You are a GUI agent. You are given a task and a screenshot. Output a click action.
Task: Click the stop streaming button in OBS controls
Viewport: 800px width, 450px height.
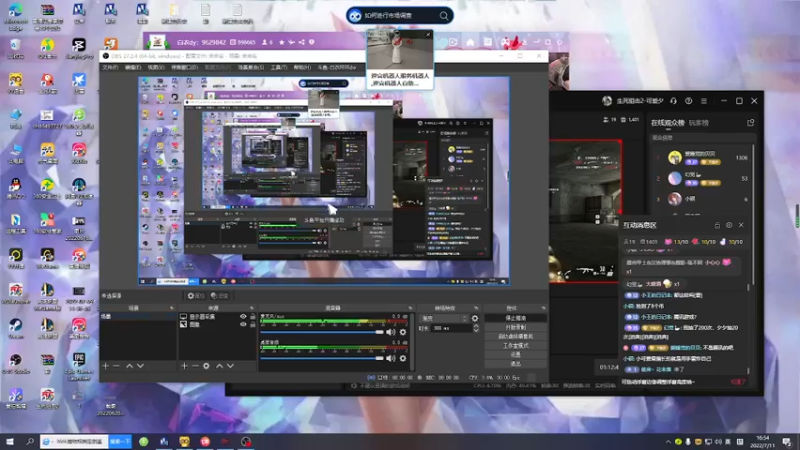click(x=515, y=318)
